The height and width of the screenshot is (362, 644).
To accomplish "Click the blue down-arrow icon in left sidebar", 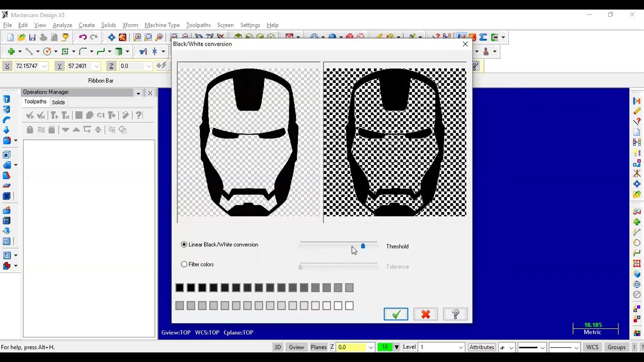I will coord(7,130).
